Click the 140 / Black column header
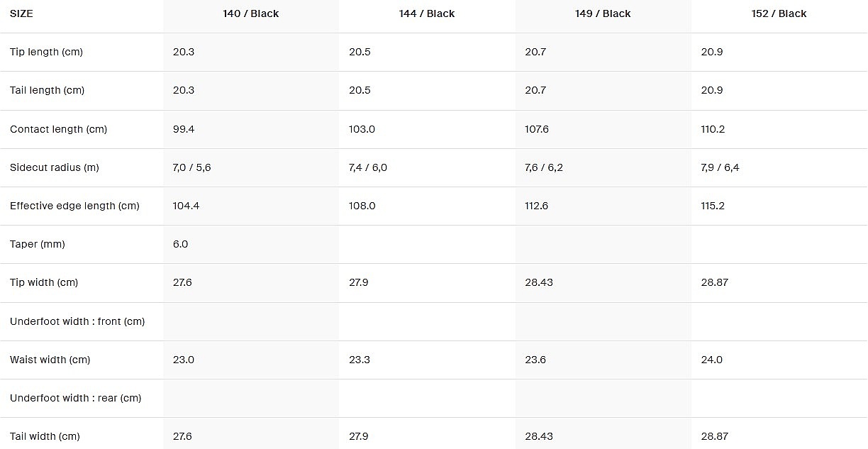 (x=250, y=13)
